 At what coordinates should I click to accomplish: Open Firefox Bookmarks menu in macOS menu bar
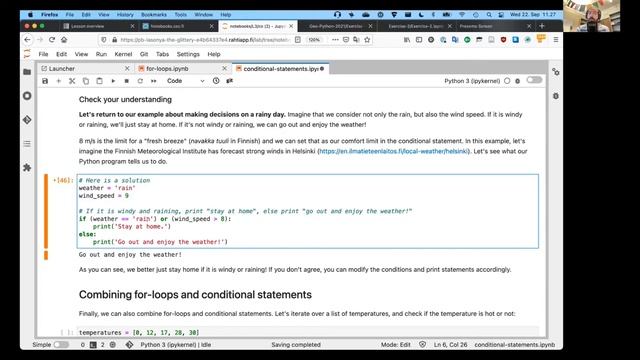point(153,14)
